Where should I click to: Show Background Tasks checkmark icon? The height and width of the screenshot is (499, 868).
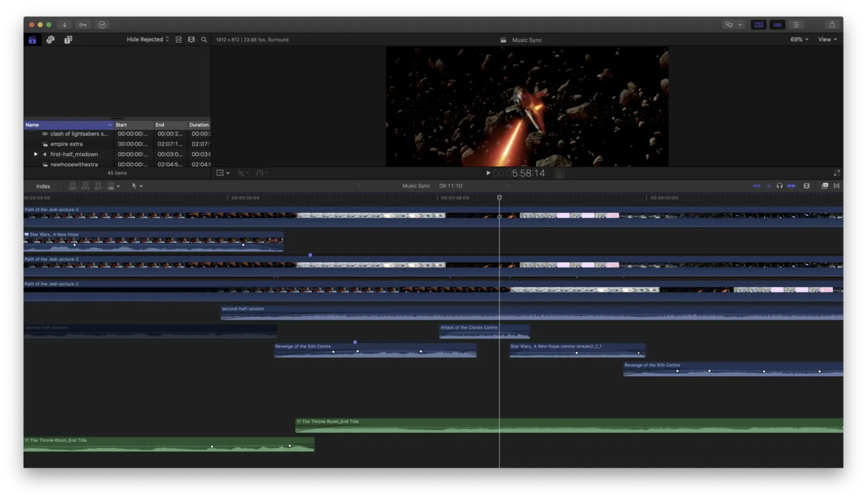point(102,25)
